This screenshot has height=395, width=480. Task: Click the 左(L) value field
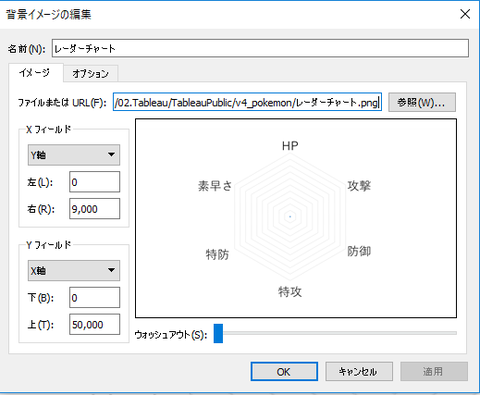click(x=94, y=182)
